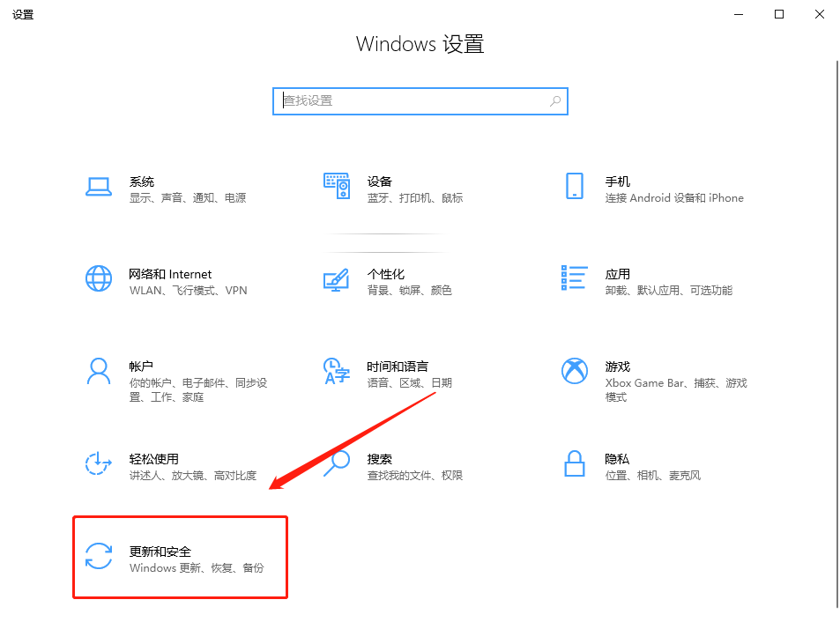
Task: Click the 轻松使用 title text
Action: [153, 459]
